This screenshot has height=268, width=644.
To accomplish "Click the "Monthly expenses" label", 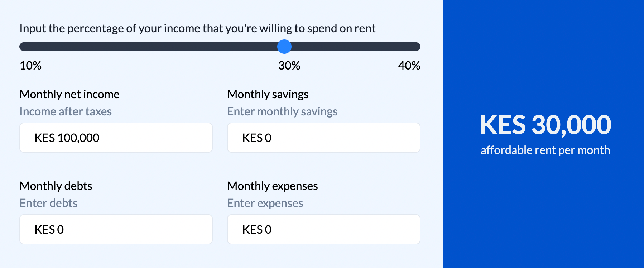I will 273,186.
